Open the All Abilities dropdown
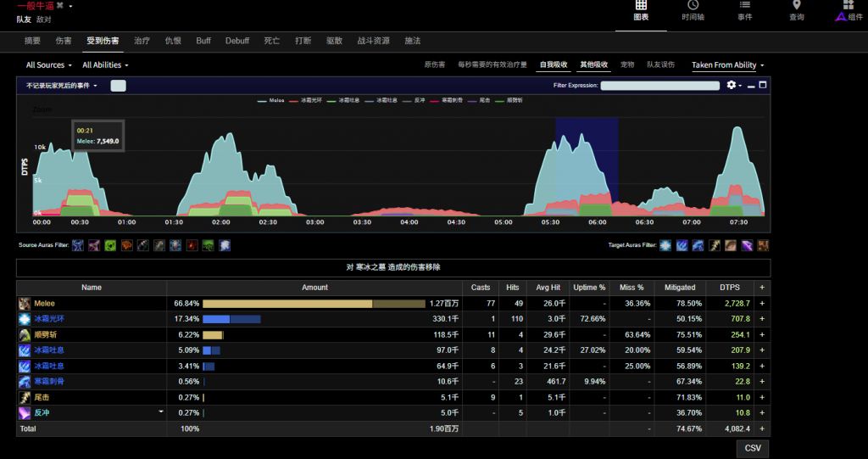This screenshot has width=868, height=459. pyautogui.click(x=105, y=65)
